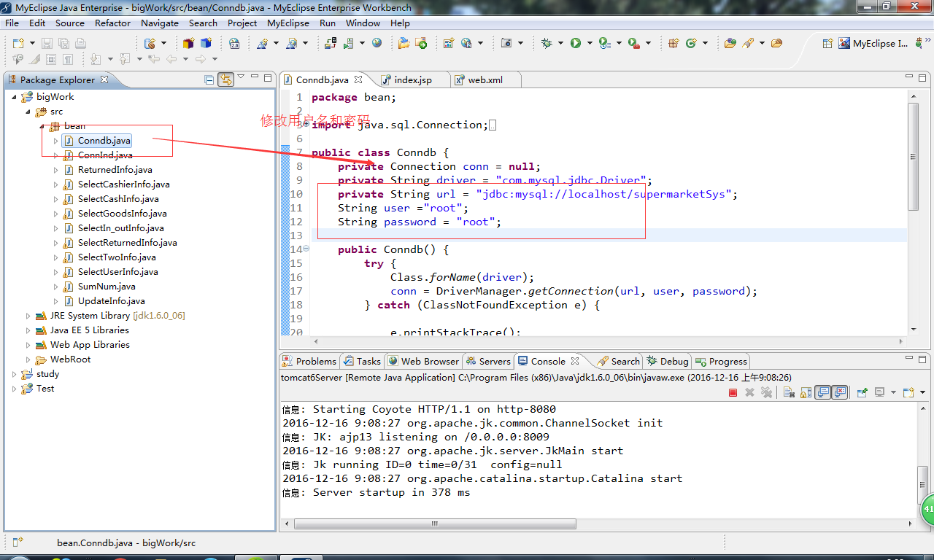This screenshot has height=560, width=934.
Task: Minimize the Package Explorer panel
Action: 255,77
